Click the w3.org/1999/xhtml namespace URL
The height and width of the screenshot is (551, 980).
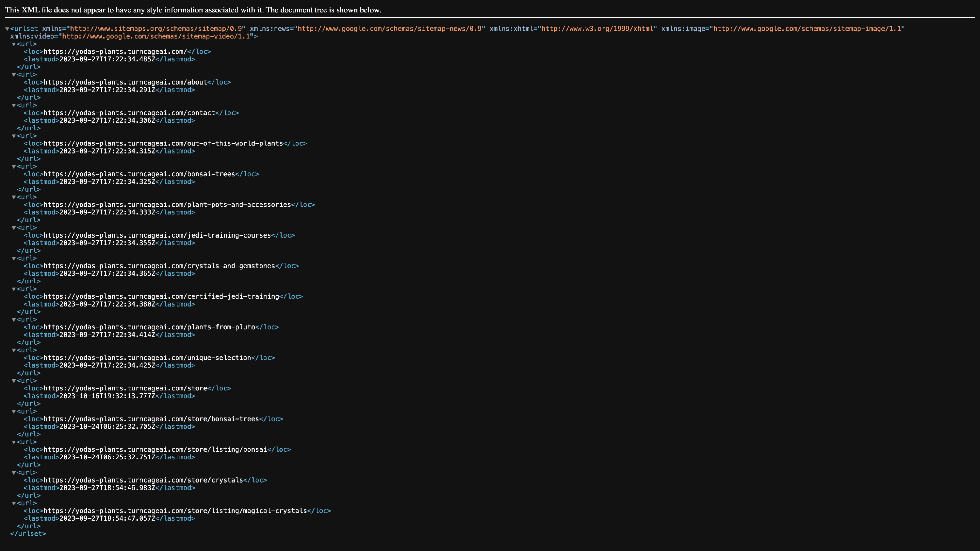point(597,29)
